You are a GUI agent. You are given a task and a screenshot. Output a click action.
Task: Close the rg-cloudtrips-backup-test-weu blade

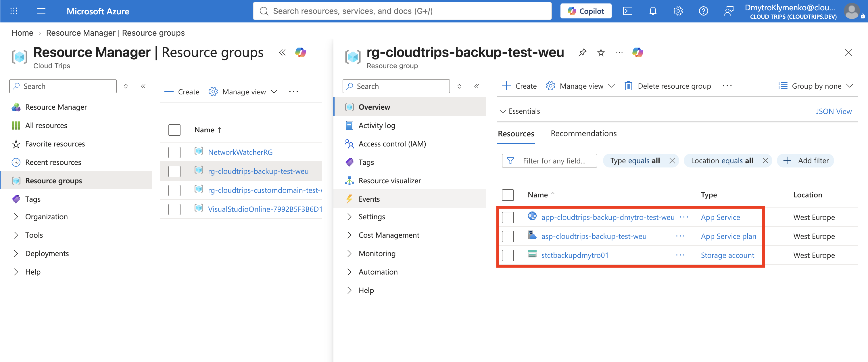848,52
